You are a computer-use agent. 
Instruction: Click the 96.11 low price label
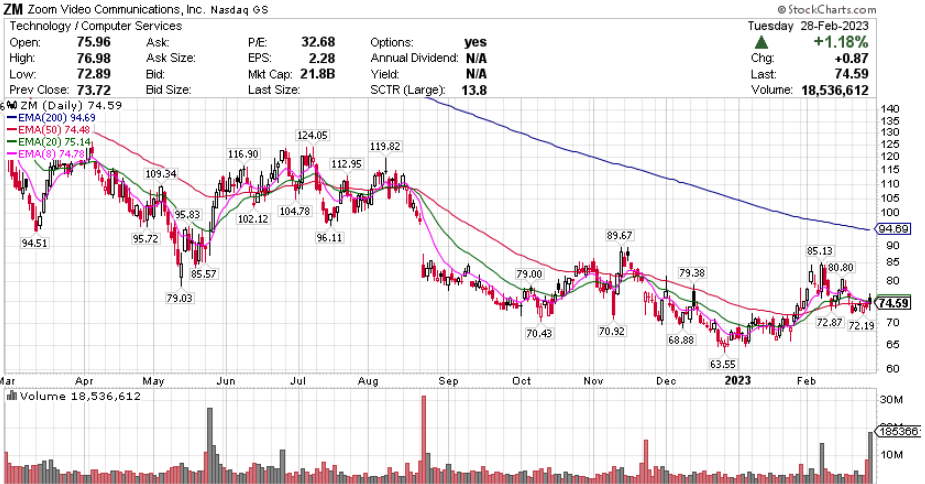tap(329, 237)
